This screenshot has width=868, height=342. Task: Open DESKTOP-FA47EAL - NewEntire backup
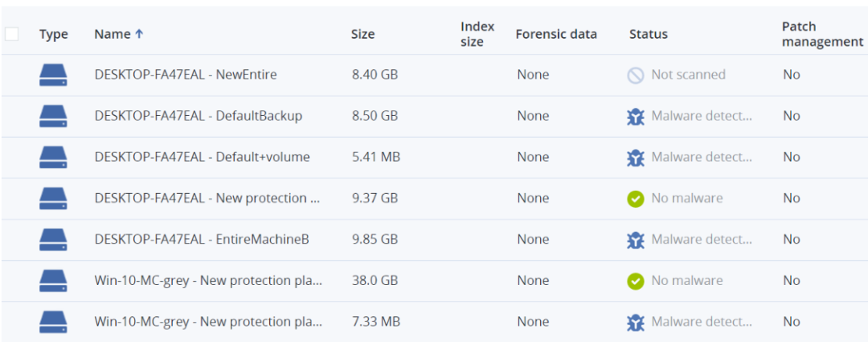(185, 75)
